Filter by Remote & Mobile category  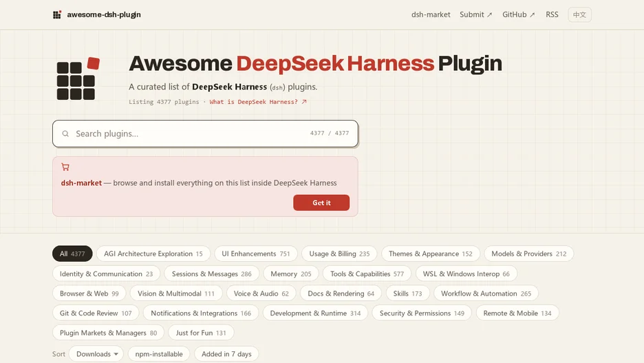click(517, 313)
